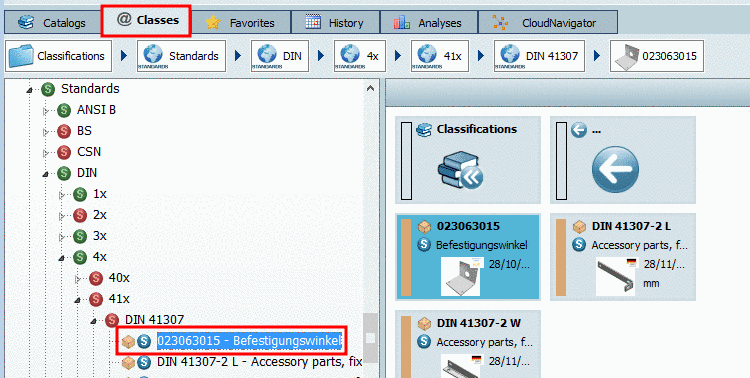This screenshot has height=378, width=750.
Task: Expand the 3x tree node
Action: click(62, 237)
